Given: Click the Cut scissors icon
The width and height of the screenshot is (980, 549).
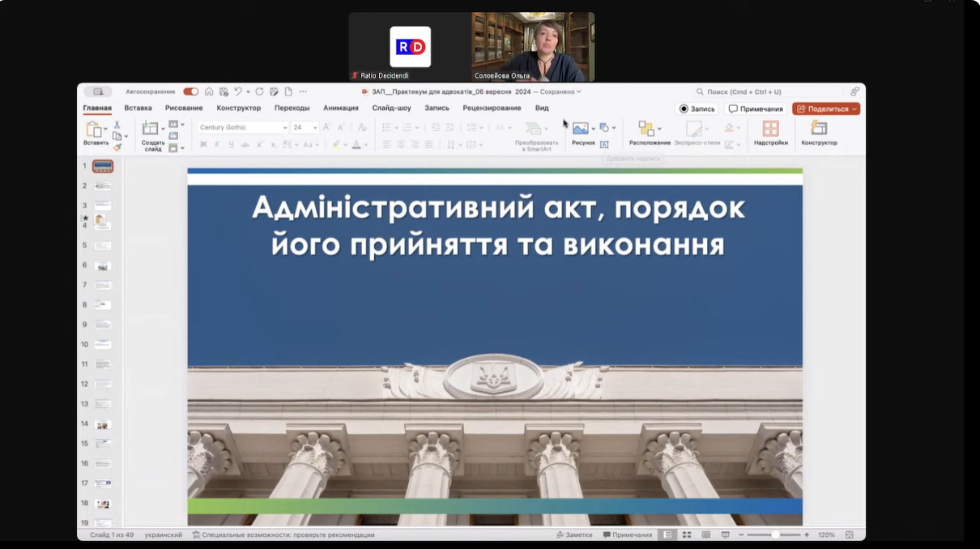Looking at the screenshot, I should [117, 125].
